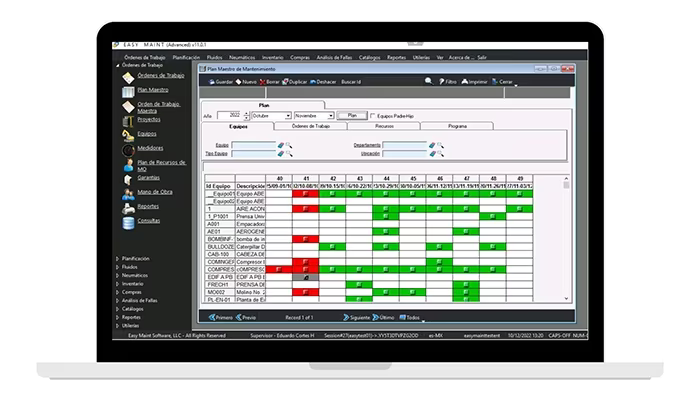The width and height of the screenshot is (700, 400).
Task: Delete the record with Borrar
Action: pos(269,82)
